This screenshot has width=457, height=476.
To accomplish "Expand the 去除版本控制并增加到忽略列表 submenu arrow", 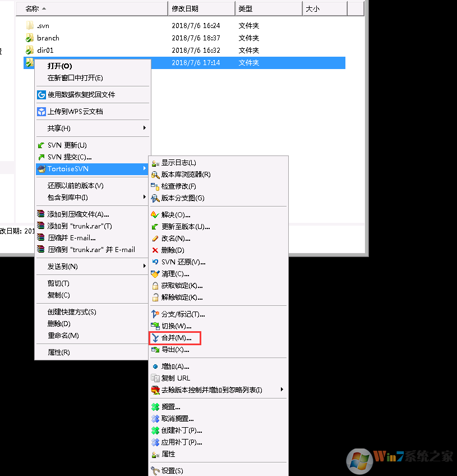I will tap(282, 389).
